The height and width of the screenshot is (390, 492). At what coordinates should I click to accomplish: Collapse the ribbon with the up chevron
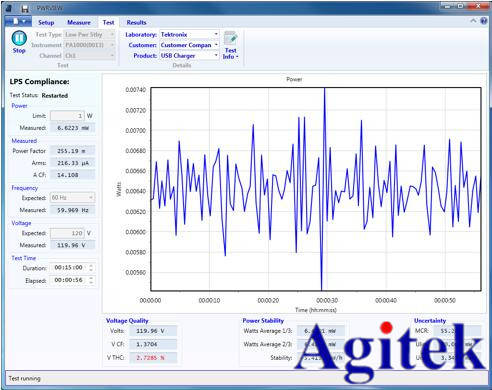(x=473, y=21)
